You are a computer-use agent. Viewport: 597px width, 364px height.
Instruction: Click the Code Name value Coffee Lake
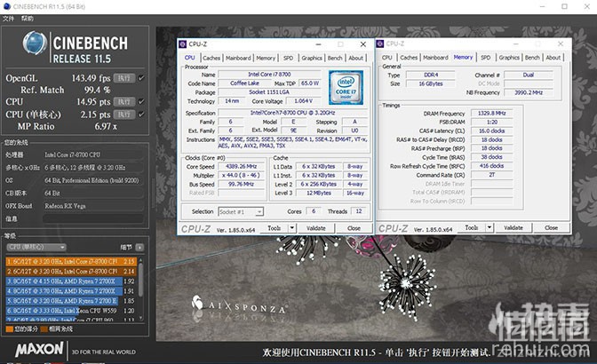[x=244, y=83]
